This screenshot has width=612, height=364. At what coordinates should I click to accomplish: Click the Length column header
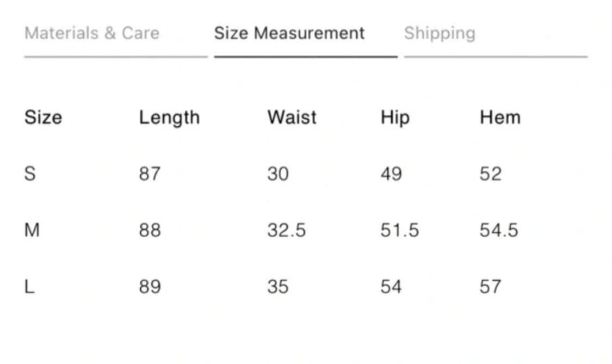169,118
